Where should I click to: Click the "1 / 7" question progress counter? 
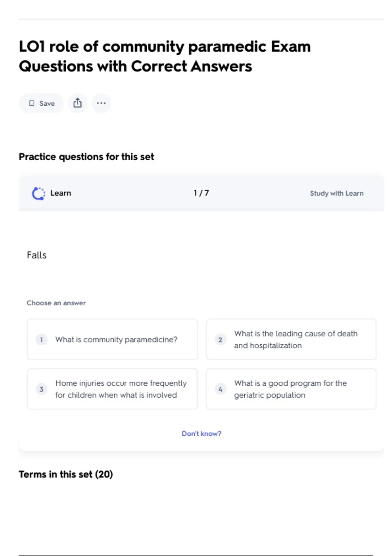201,193
